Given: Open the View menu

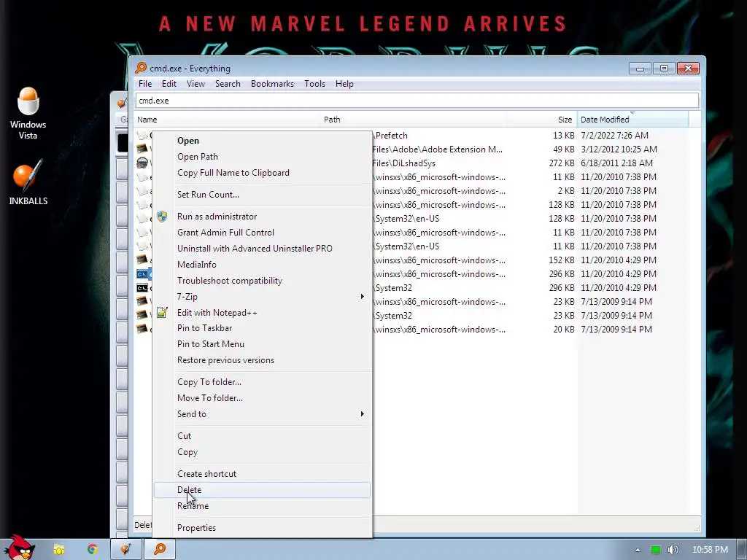Looking at the screenshot, I should [196, 84].
